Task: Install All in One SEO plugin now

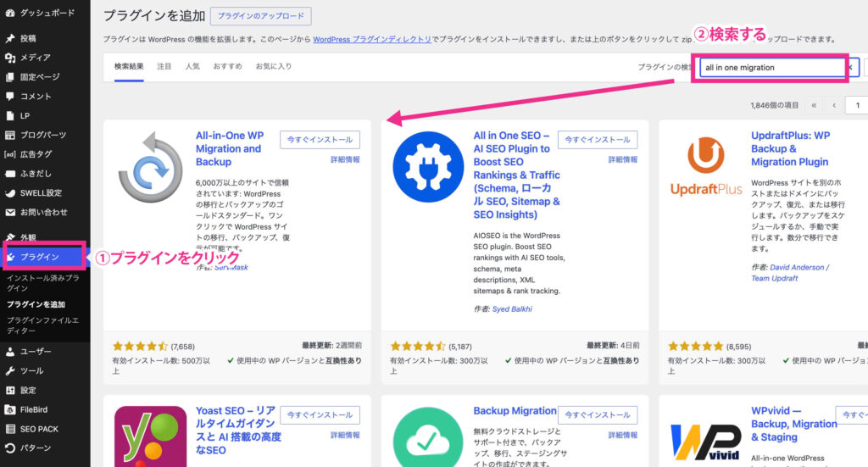Action: (x=598, y=140)
